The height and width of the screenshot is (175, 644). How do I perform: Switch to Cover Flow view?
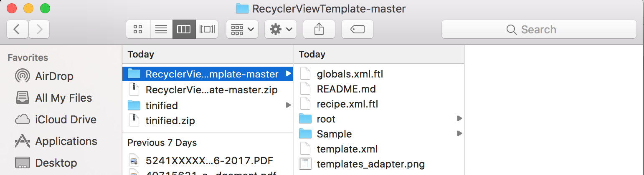pyautogui.click(x=207, y=29)
